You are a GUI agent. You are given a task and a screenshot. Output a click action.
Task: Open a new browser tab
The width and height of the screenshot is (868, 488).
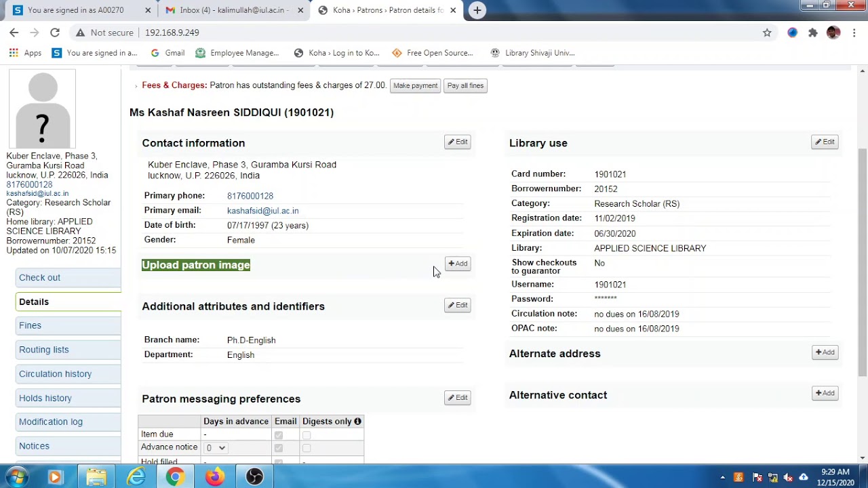(477, 10)
